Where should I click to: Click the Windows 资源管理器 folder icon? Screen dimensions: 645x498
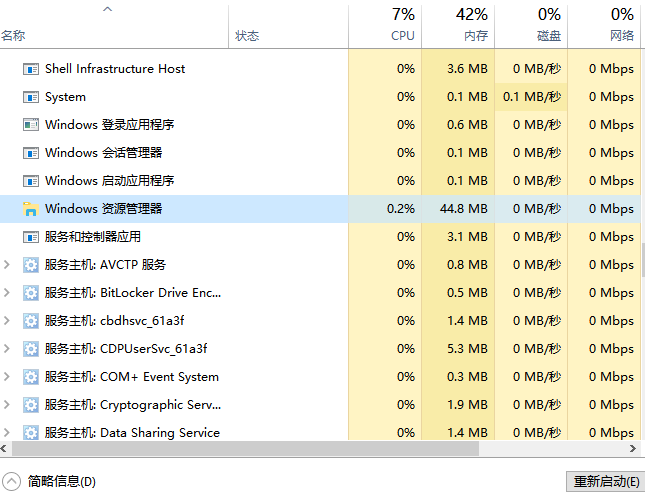[31, 209]
